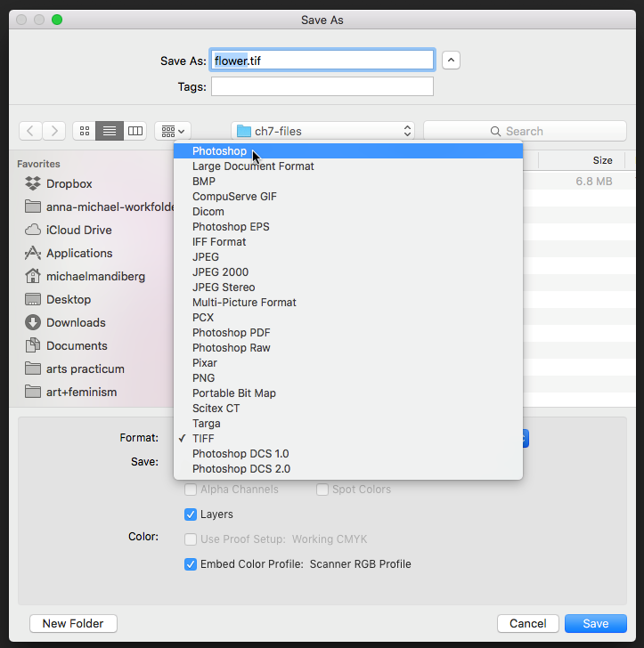Pick JPEG from the format menu
The width and height of the screenshot is (644, 648).
[206, 257]
